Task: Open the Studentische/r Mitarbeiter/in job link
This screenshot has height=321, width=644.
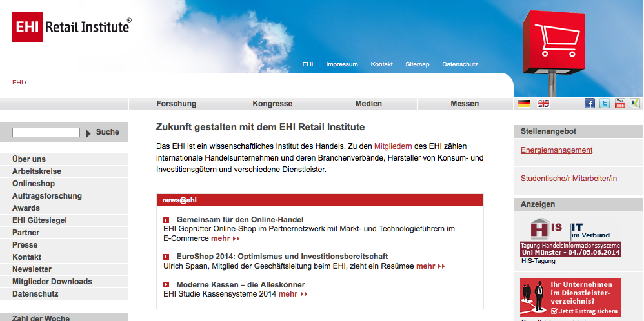Action: tap(569, 179)
